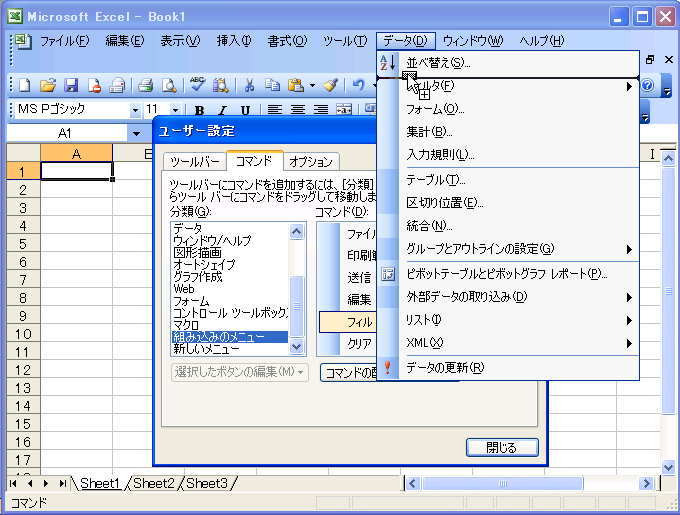Click the worksheet horizontal scrollbar thumb

coord(503,483)
